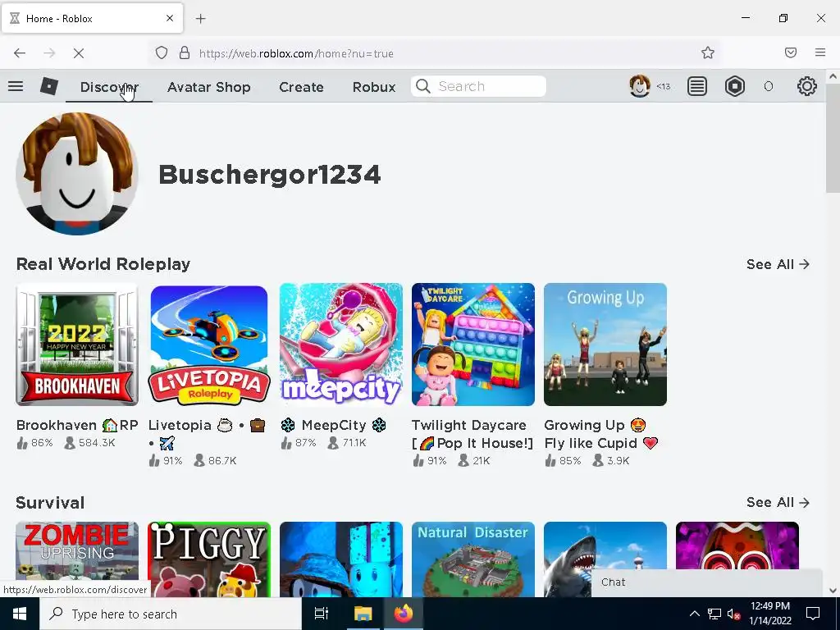Show hidden system tray icons
Image resolution: width=840 pixels, height=630 pixels.
(x=694, y=614)
